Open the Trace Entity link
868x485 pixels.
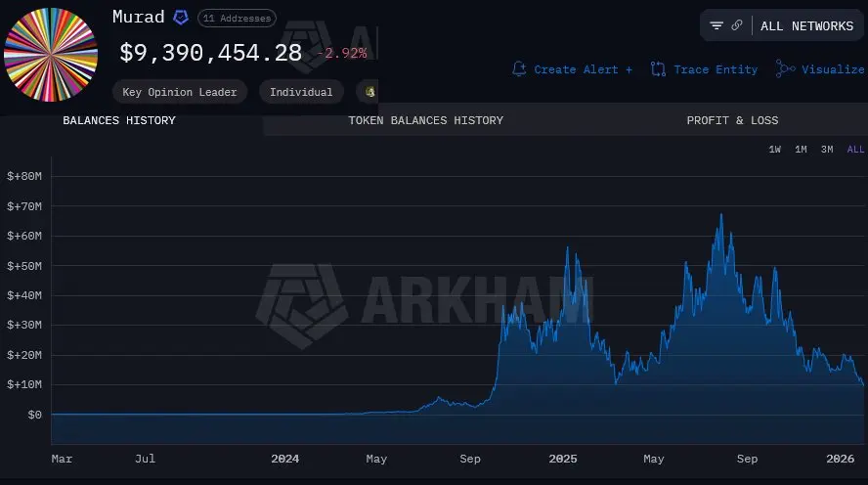coord(716,69)
